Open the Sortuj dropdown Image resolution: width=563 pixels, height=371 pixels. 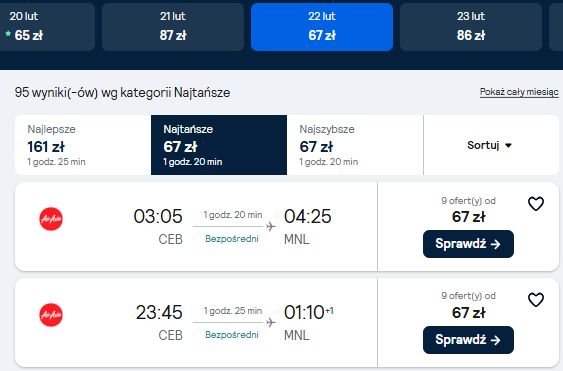click(x=491, y=145)
